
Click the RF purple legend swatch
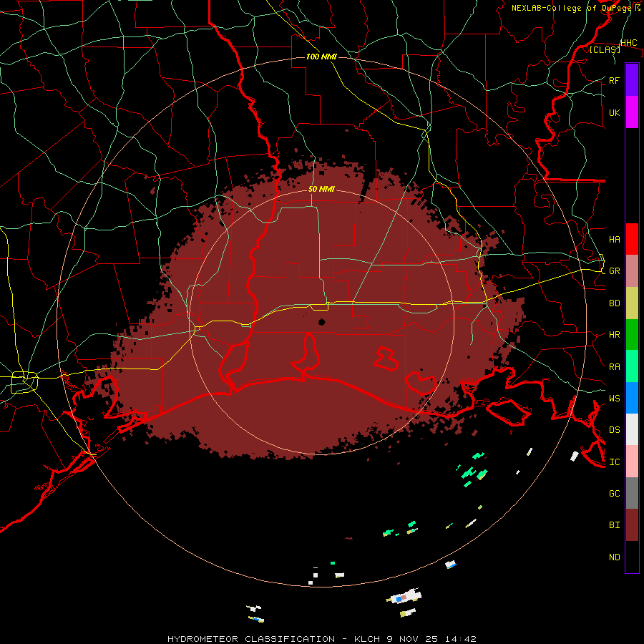click(x=632, y=80)
